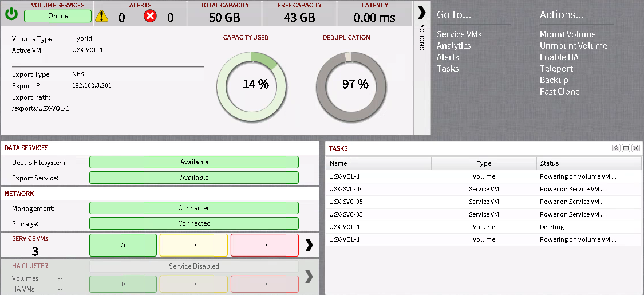Select Mount Volume action
The height and width of the screenshot is (295, 644).
pos(568,34)
